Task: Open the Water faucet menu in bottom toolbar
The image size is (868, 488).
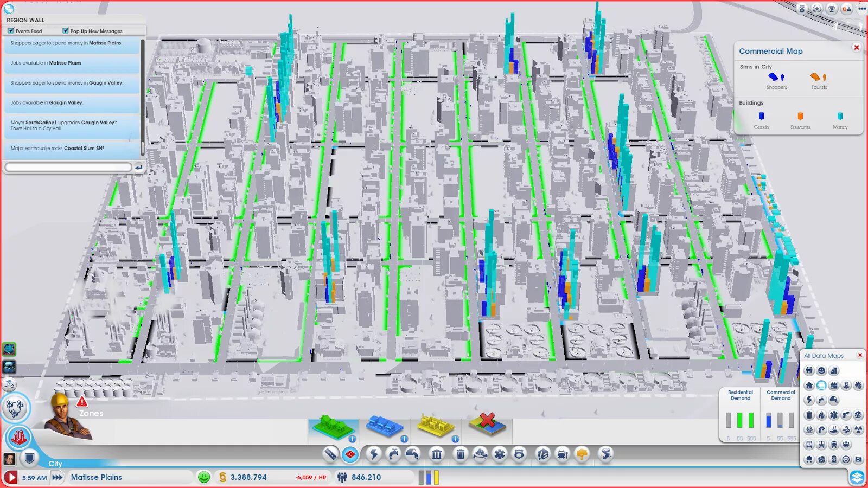Action: coord(393,454)
